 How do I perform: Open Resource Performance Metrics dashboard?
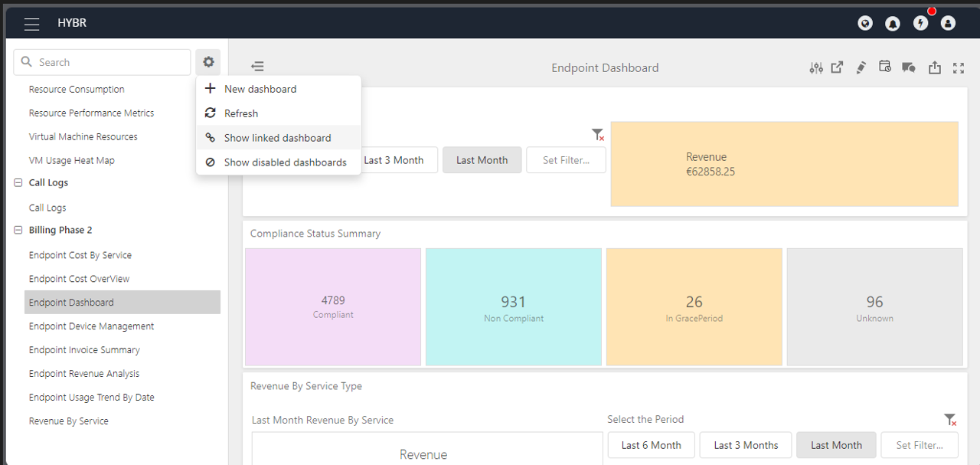click(x=91, y=113)
